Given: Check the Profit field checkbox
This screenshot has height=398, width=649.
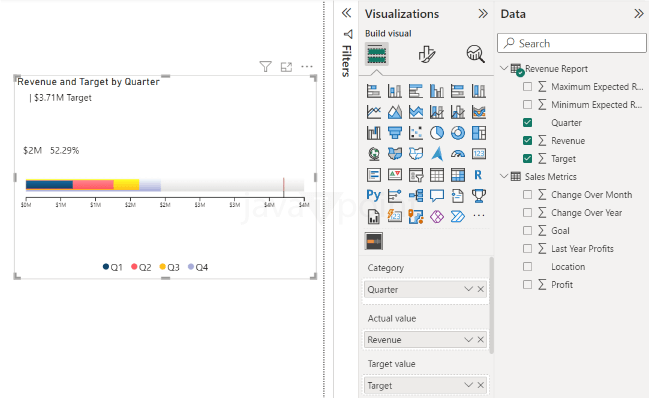Looking at the screenshot, I should tap(527, 284).
